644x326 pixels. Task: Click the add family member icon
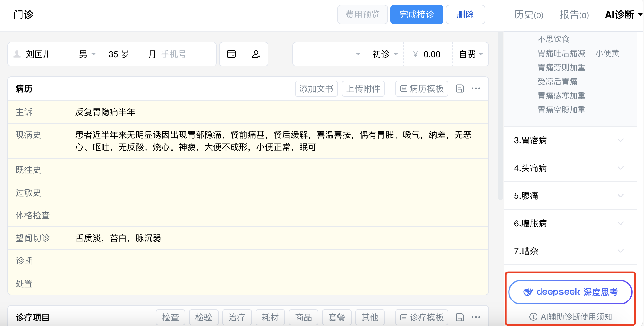tap(256, 54)
